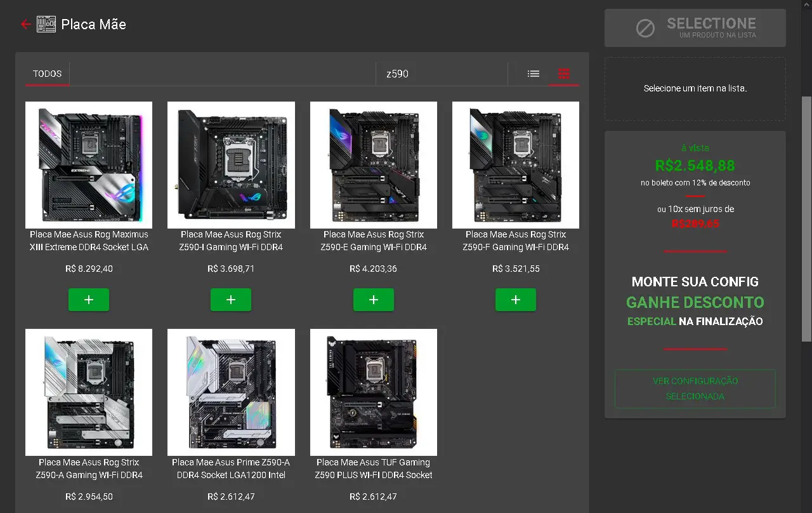812x513 pixels.
Task: Click price R$ 2.954,50
Action: point(89,496)
